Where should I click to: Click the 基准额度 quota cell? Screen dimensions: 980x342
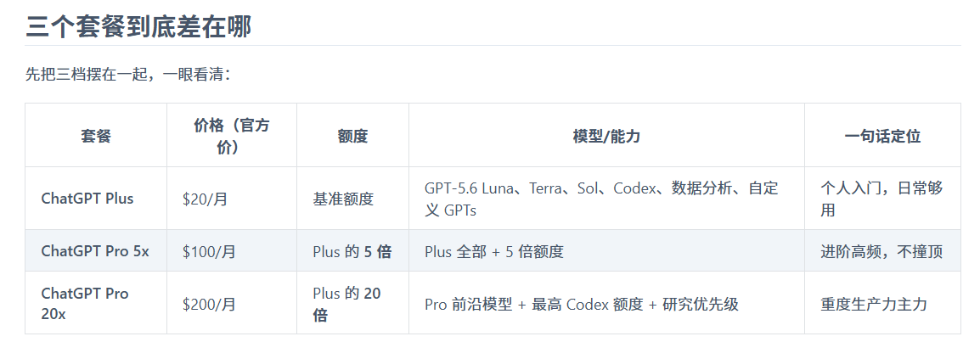pyautogui.click(x=352, y=199)
